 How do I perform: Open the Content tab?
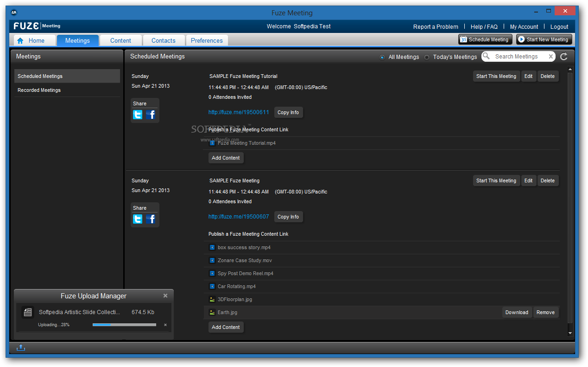pyautogui.click(x=120, y=40)
